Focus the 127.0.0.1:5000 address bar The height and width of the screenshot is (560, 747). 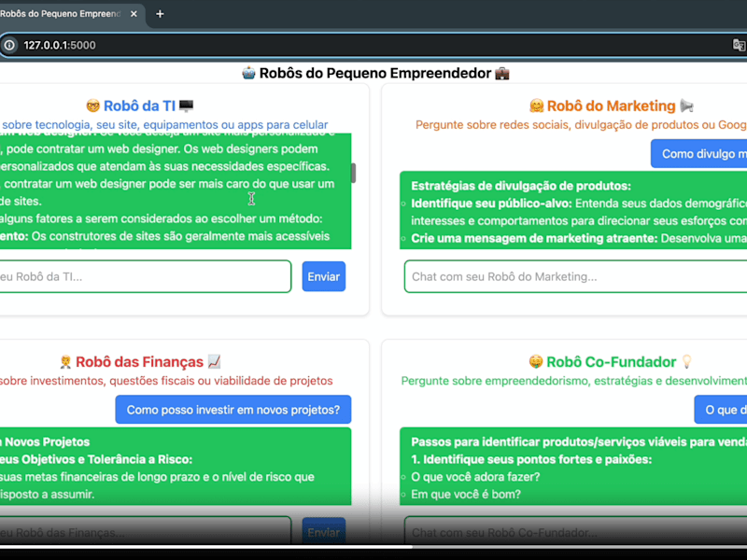coord(372,45)
